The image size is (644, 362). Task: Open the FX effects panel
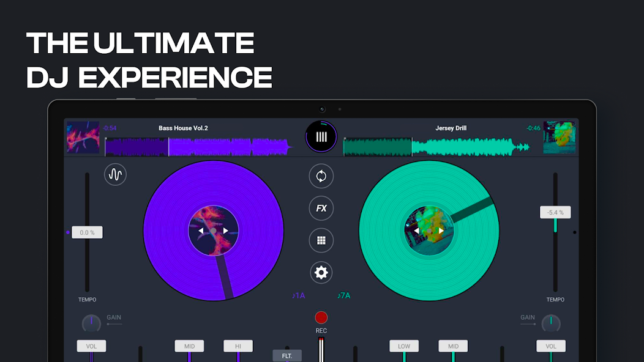click(321, 208)
